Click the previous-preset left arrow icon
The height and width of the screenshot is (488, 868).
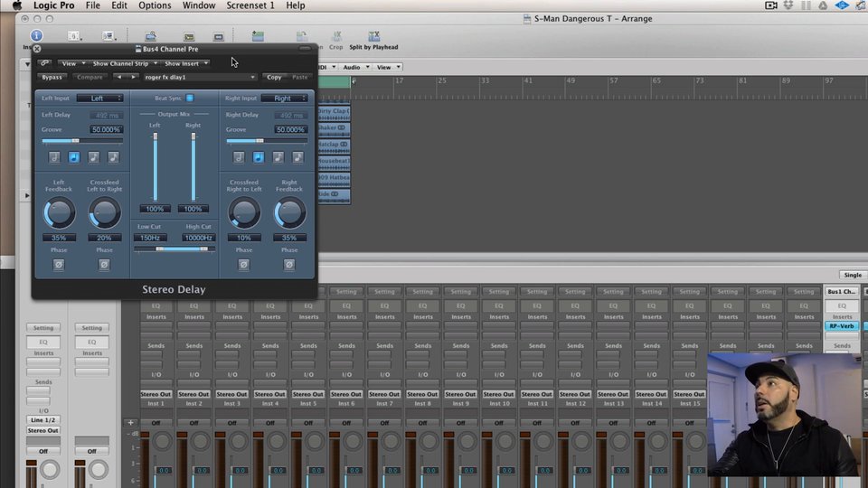119,77
